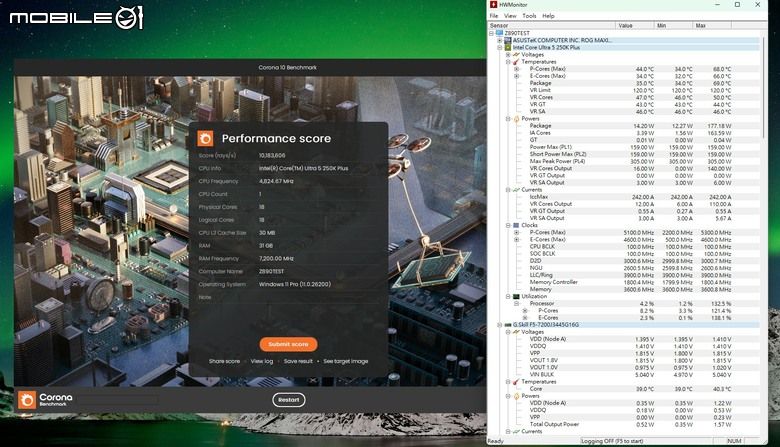Open the View log link
Viewport: 780px width, 447px height.
coord(262,361)
